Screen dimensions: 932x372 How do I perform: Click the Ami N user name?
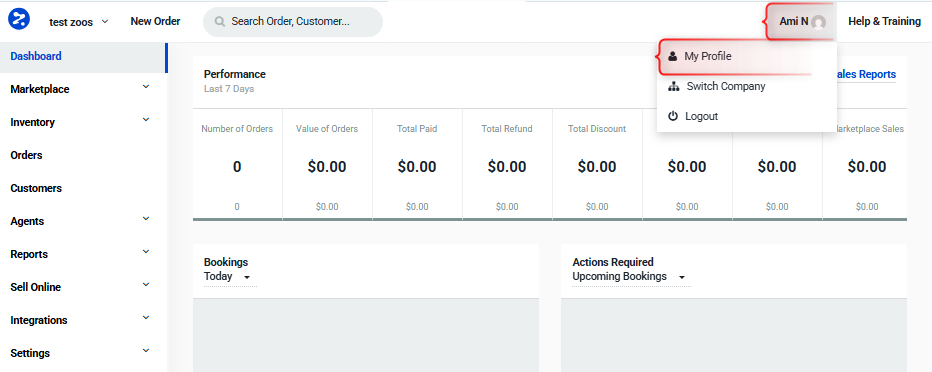tap(794, 21)
